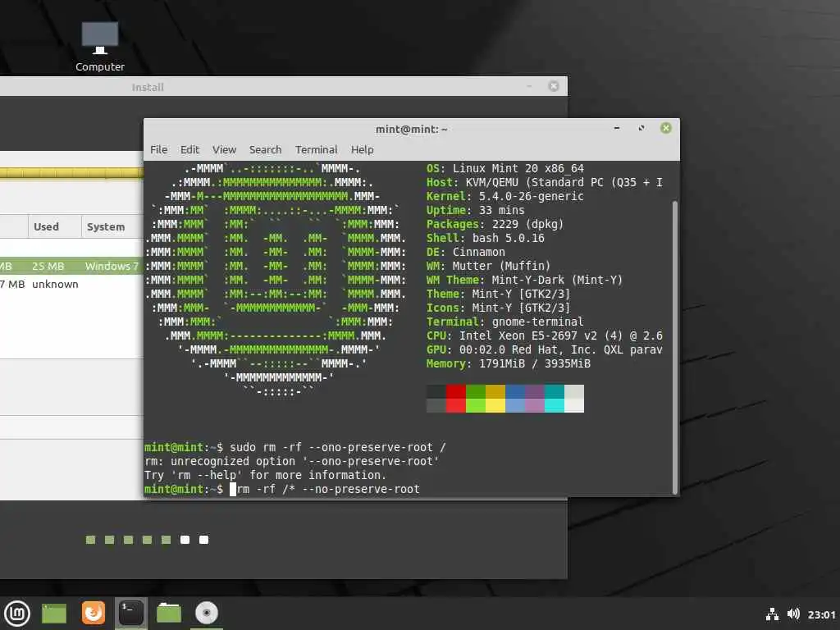Click the rm -rf command line text
Image resolution: width=840 pixels, height=630 pixels.
tap(328, 489)
